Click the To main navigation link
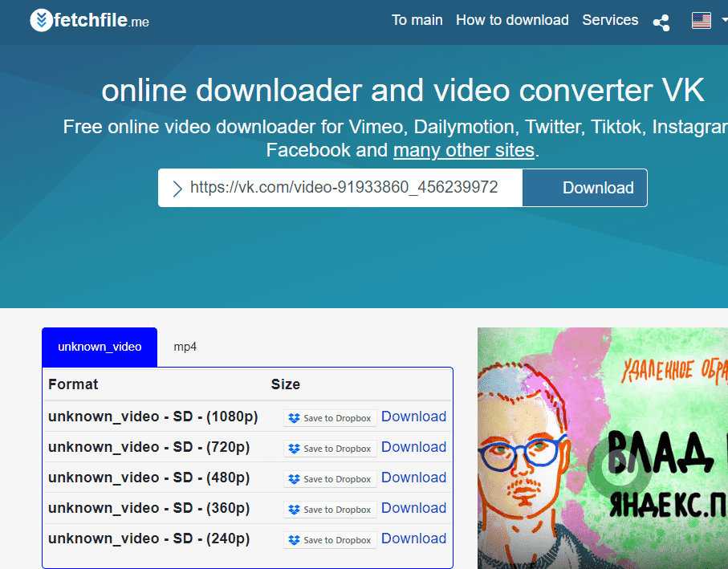The height and width of the screenshot is (569, 728). click(x=417, y=20)
